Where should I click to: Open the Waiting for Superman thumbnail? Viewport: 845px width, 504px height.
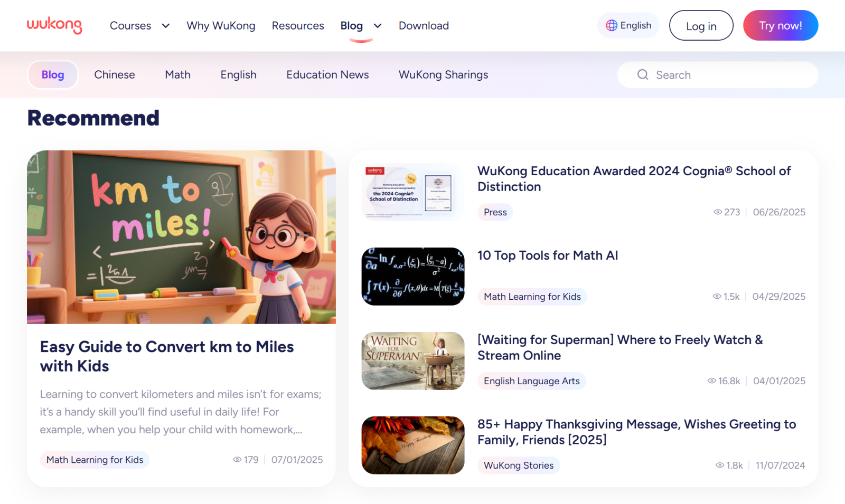click(x=413, y=361)
